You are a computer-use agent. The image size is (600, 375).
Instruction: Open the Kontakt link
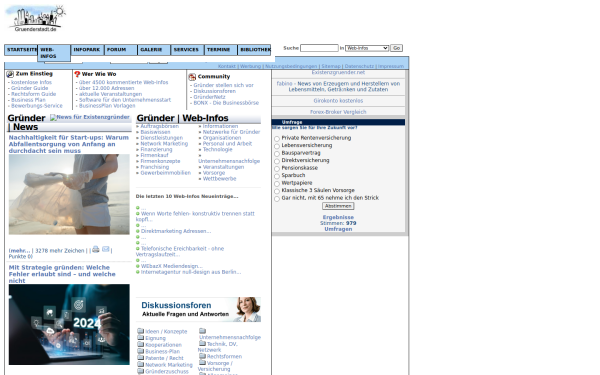[227, 66]
